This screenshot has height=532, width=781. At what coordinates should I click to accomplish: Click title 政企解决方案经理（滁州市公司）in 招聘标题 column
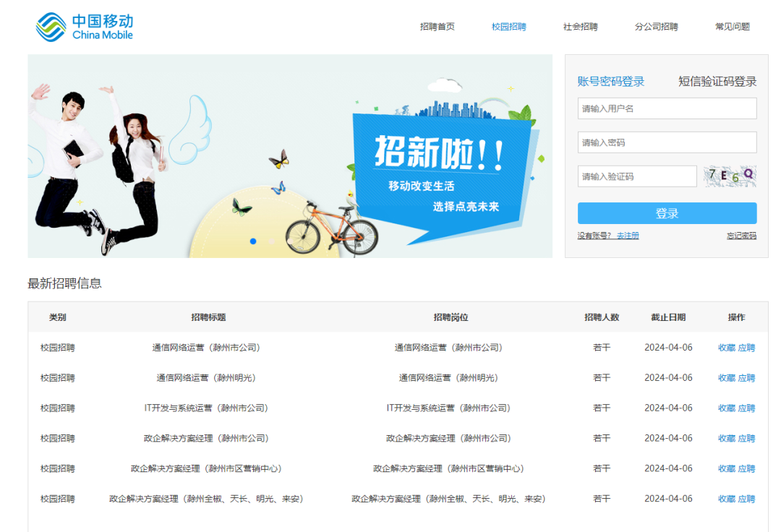point(206,439)
